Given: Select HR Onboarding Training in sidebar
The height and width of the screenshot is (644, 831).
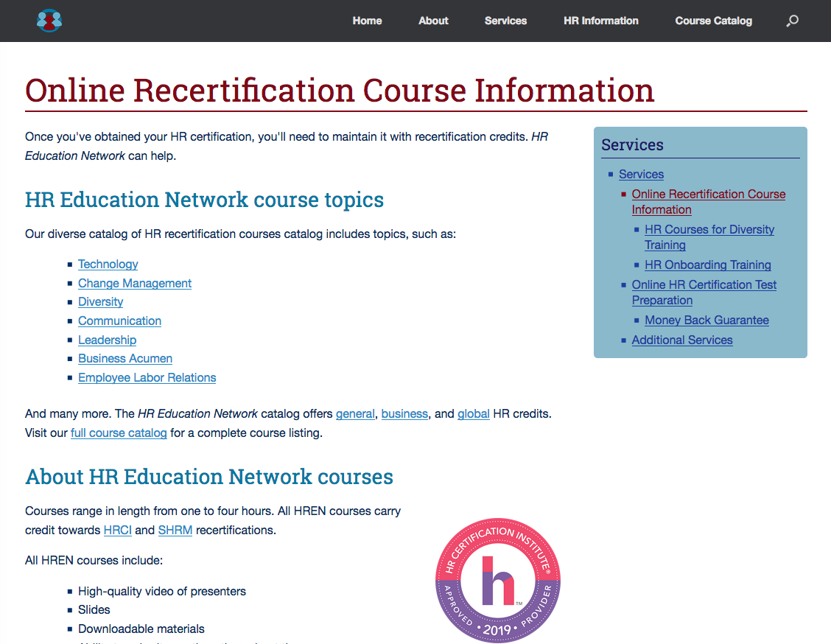Looking at the screenshot, I should [x=707, y=265].
